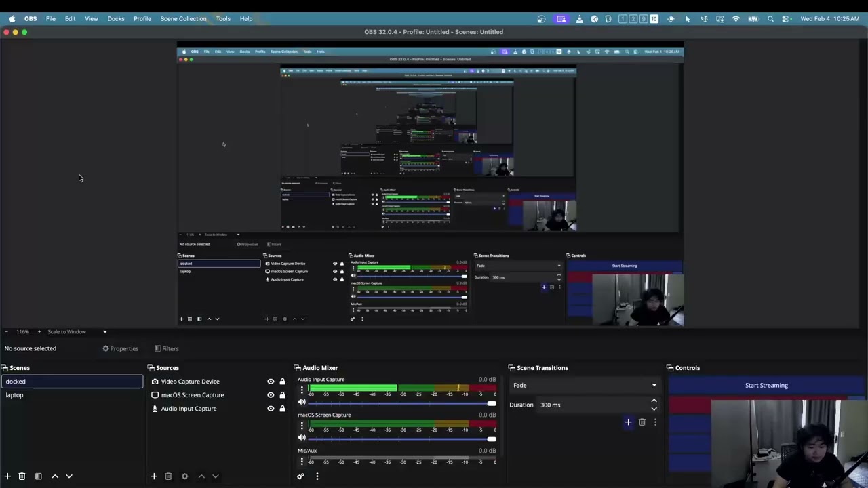
Task: Move source down arrow in Sources dock
Action: click(x=215, y=476)
